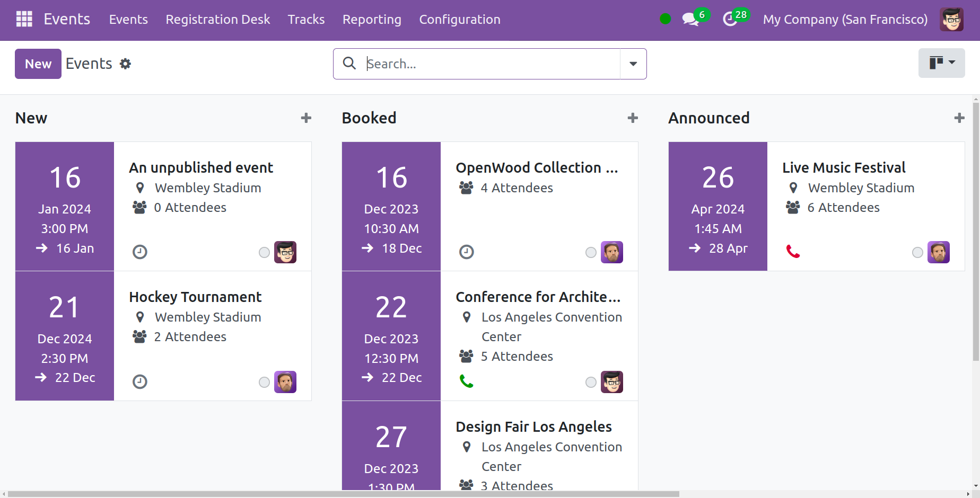This screenshot has height=498, width=980.
Task: Add a quick event in the New column
Action: 306,118
